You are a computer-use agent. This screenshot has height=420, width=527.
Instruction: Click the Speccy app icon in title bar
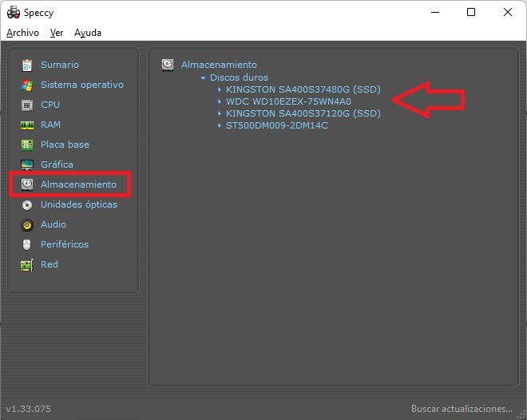(14, 13)
